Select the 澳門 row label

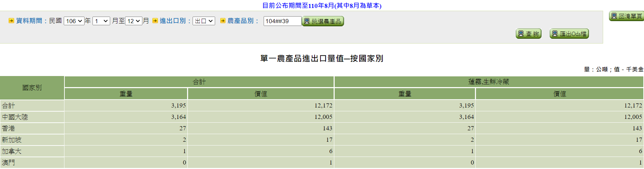pos(9,162)
